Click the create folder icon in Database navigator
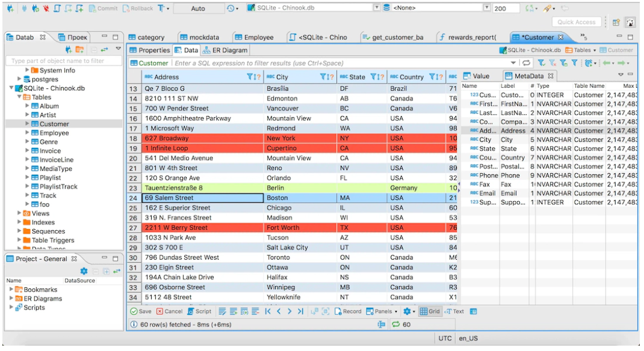Image resolution: width=644 pixels, height=351 pixels. coord(79,50)
